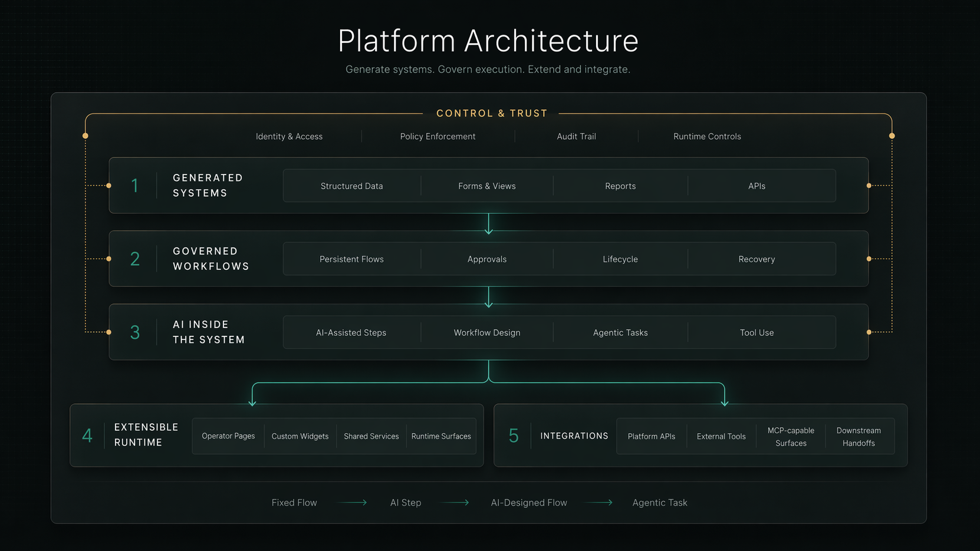The height and width of the screenshot is (551, 980).
Task: Select the Recovery module
Action: tap(757, 259)
